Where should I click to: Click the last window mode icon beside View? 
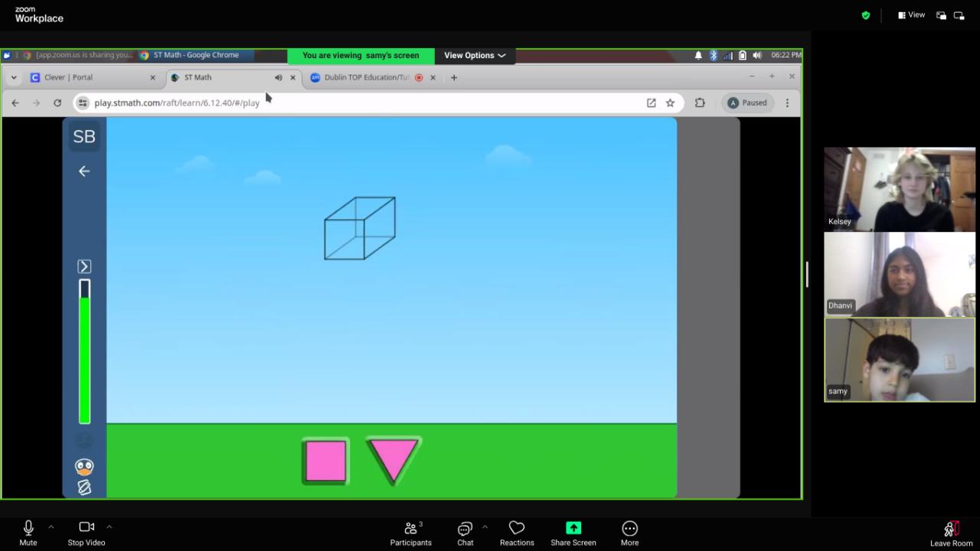[959, 15]
